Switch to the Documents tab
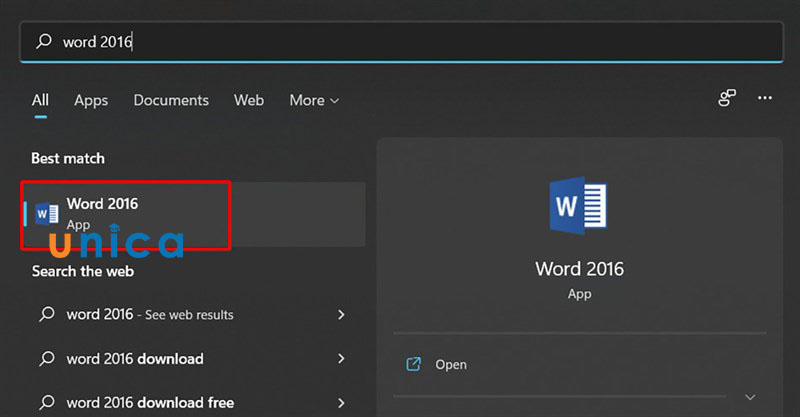Viewport: 800px width, 417px height. [x=171, y=100]
